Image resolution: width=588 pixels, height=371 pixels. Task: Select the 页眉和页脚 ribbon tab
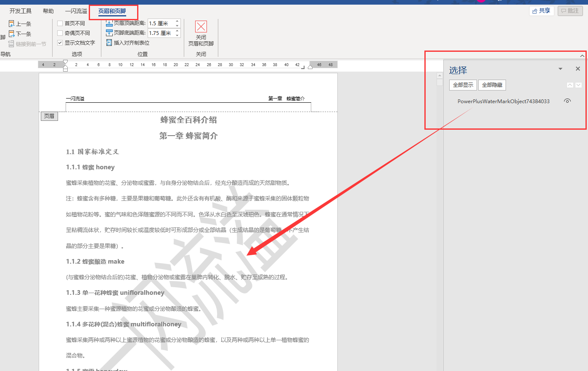click(112, 11)
